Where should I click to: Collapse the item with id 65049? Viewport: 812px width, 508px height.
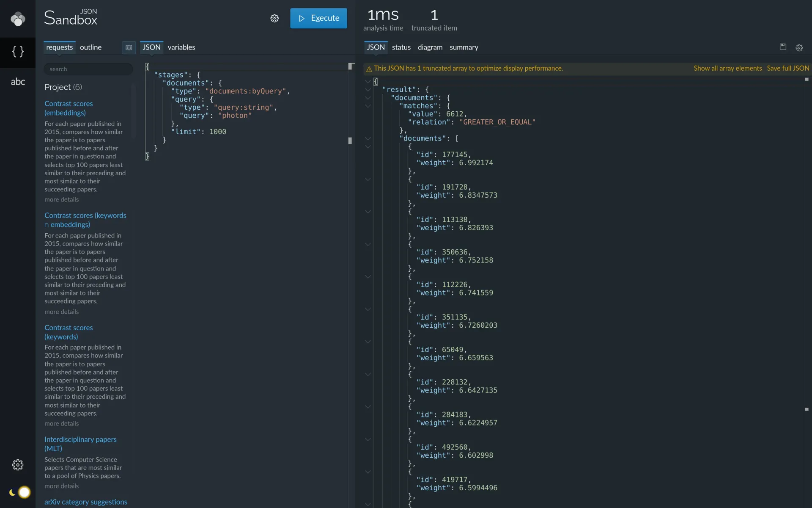point(368,342)
